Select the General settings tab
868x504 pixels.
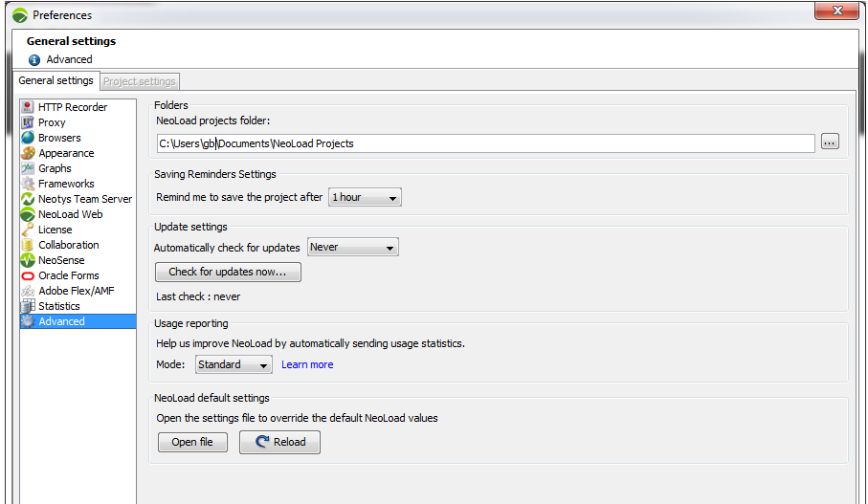[x=56, y=81]
